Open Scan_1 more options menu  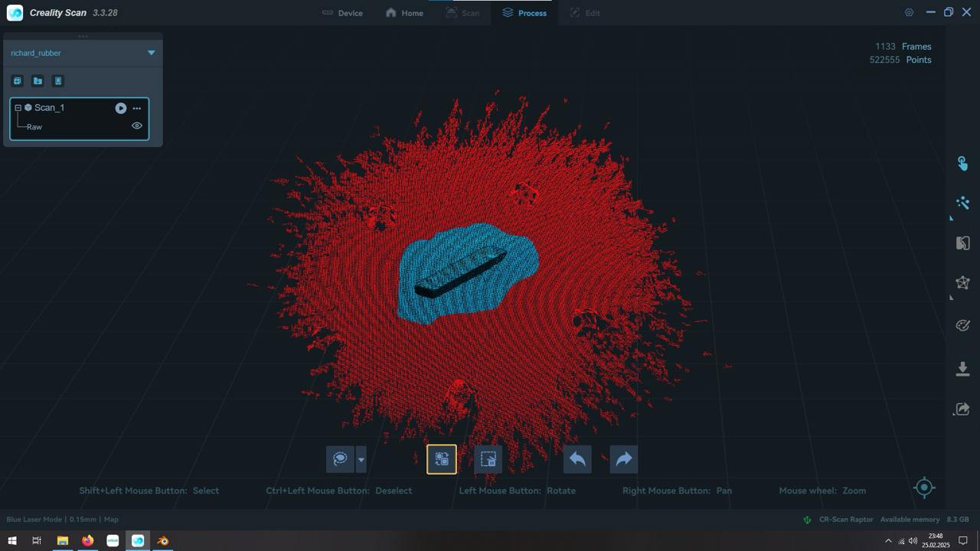137,108
